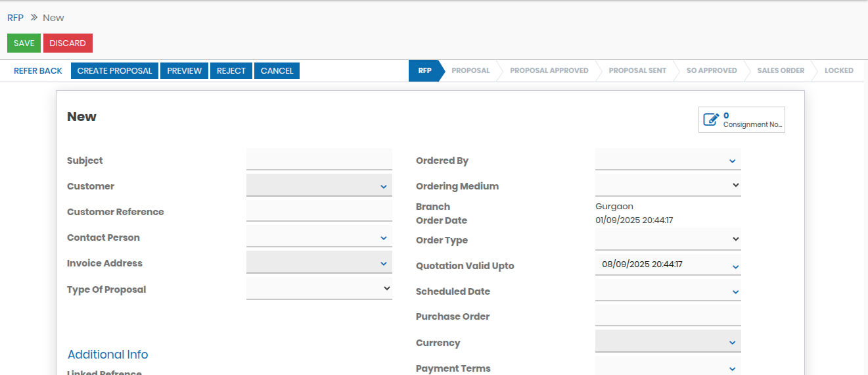Viewport: 868px width, 375px height.
Task: Expand Type Of Proposal selector
Action: point(319,289)
